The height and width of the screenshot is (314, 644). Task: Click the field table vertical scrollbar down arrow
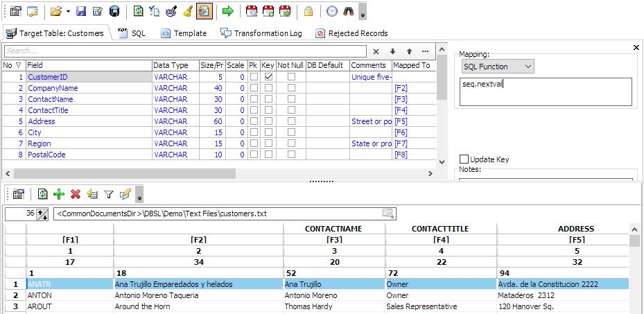click(x=442, y=162)
